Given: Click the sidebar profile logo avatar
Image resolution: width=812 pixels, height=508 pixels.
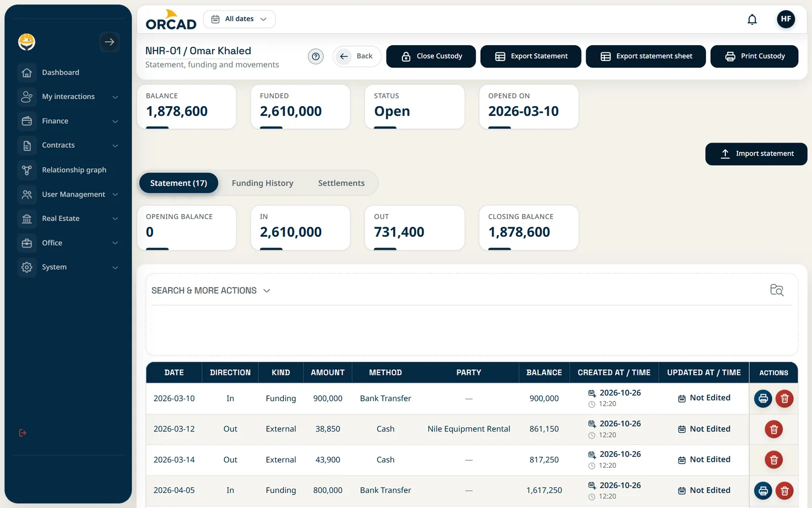Looking at the screenshot, I should (x=27, y=42).
